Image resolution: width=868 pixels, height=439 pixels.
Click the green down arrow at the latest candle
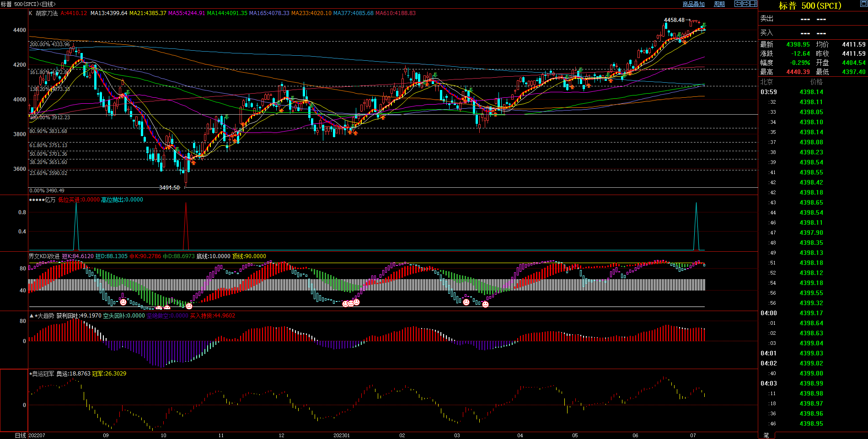point(704,25)
